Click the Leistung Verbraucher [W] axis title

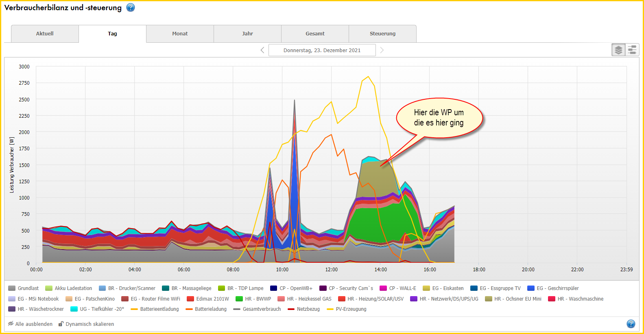tap(12, 165)
